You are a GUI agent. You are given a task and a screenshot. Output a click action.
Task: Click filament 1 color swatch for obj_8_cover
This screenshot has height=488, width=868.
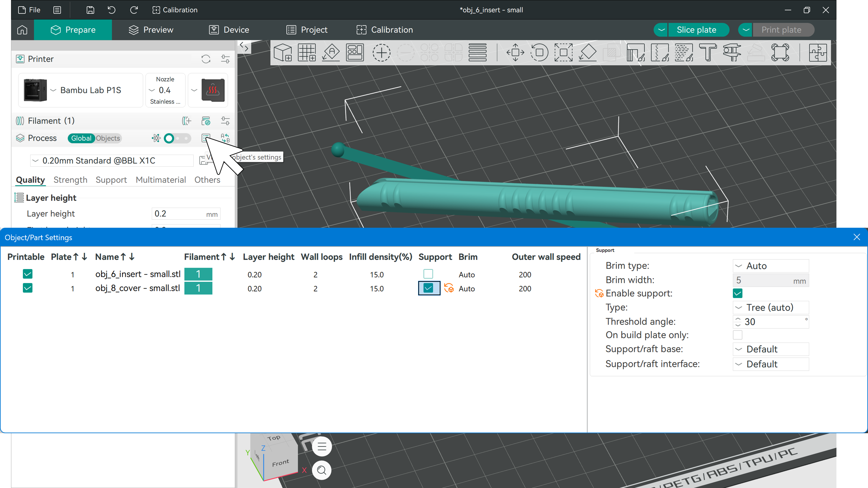click(x=198, y=288)
